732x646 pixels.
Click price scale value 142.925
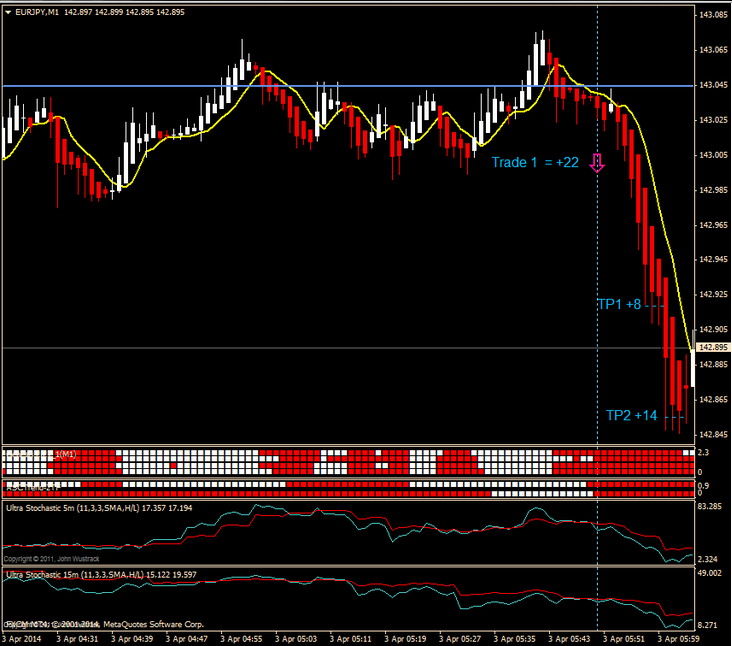pyautogui.click(x=713, y=295)
